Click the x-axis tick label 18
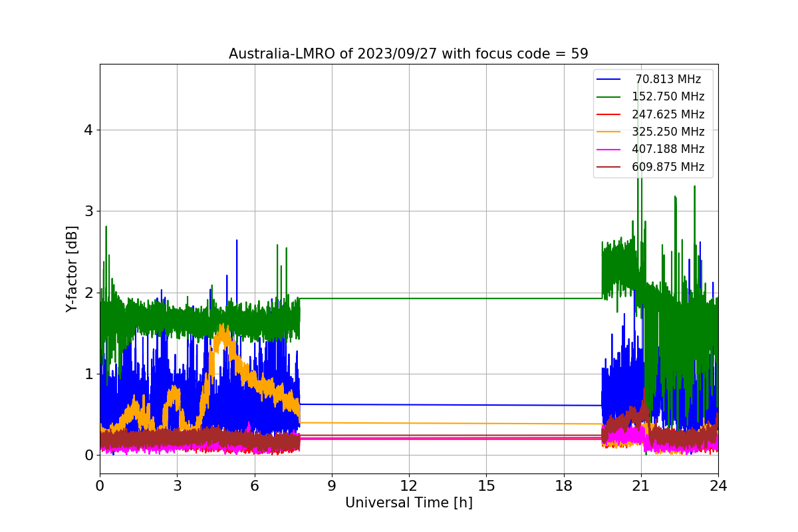The image size is (798, 532). tap(563, 485)
